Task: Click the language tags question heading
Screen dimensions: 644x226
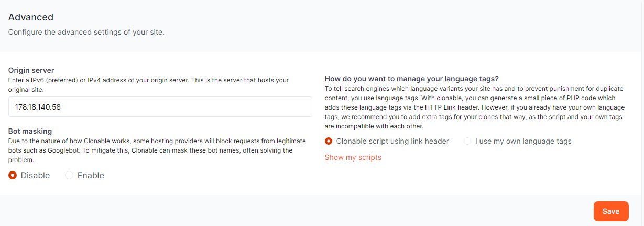Action: coord(411,79)
